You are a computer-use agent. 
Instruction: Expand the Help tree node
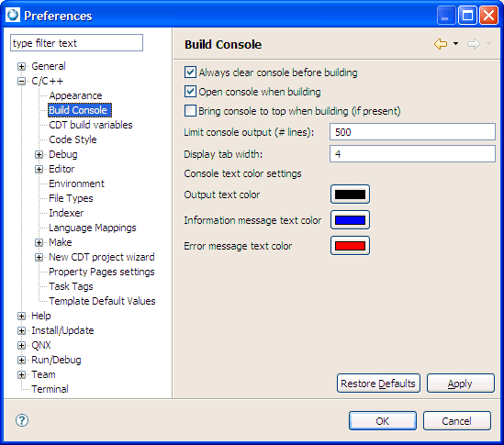[21, 317]
